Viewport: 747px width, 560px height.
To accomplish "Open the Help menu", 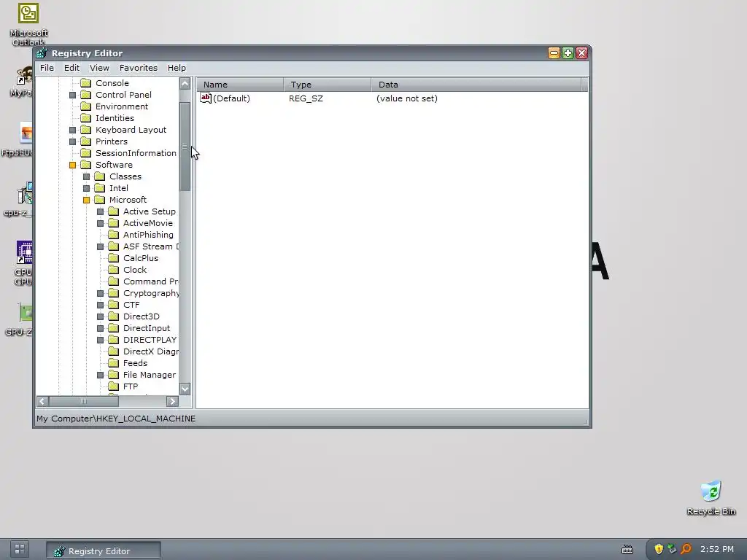I will [x=177, y=68].
